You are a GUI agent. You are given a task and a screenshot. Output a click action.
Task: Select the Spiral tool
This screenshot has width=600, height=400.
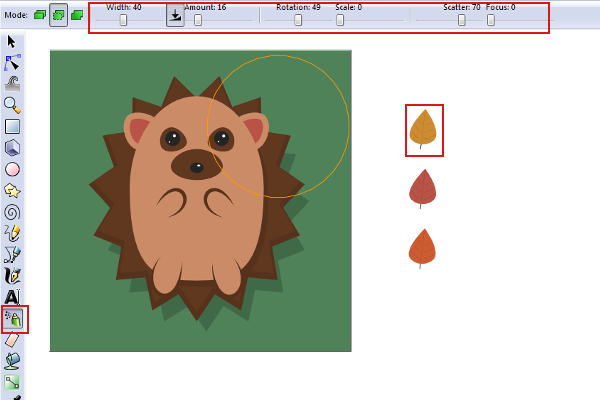point(13,212)
